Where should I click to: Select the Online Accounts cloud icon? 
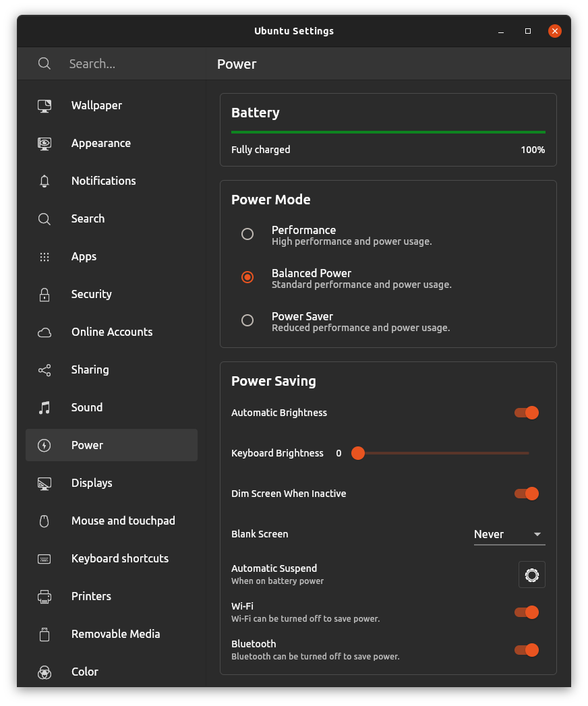(x=44, y=332)
